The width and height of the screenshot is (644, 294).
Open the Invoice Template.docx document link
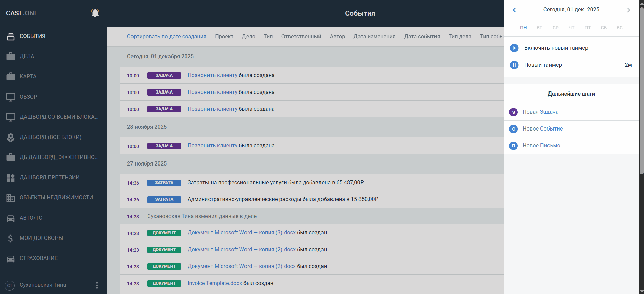tap(215, 283)
